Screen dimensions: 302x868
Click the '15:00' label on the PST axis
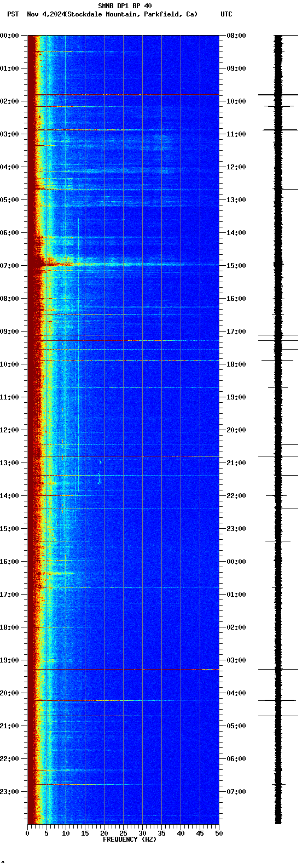[x=9, y=529]
